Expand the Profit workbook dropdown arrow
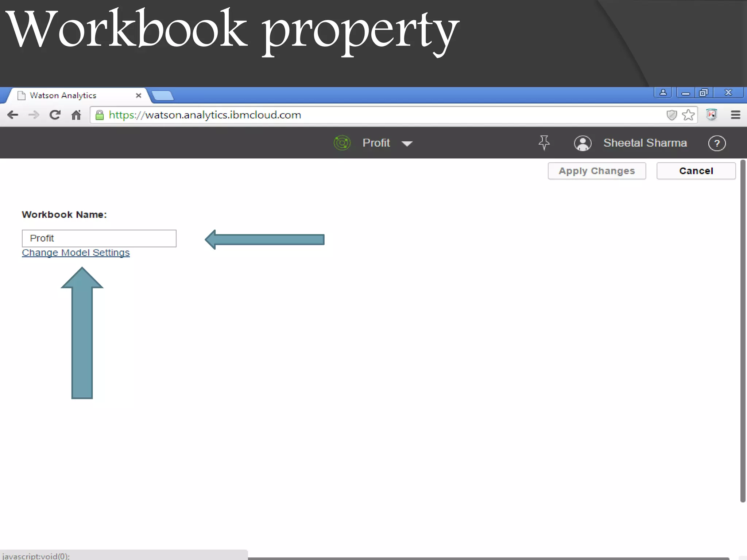747x560 pixels. pos(407,144)
